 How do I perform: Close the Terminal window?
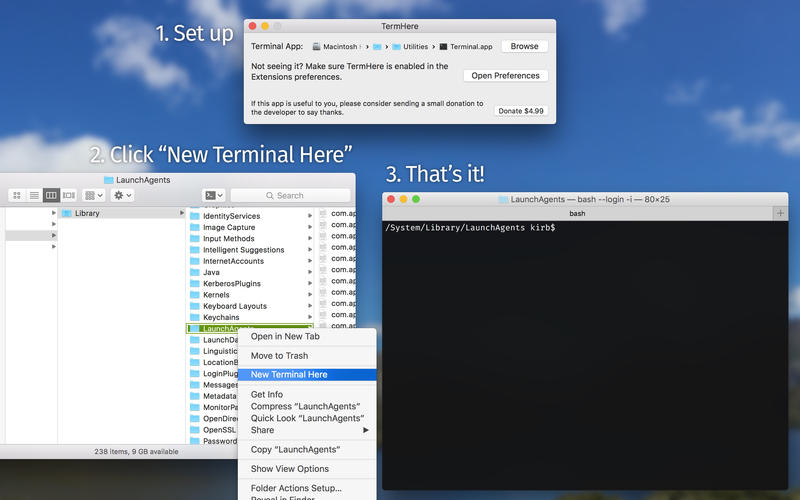391,199
